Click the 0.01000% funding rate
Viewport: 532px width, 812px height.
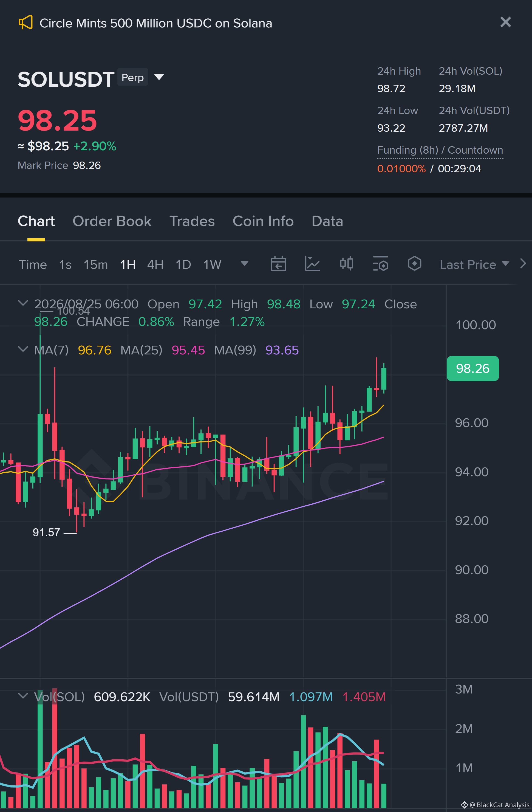(401, 168)
